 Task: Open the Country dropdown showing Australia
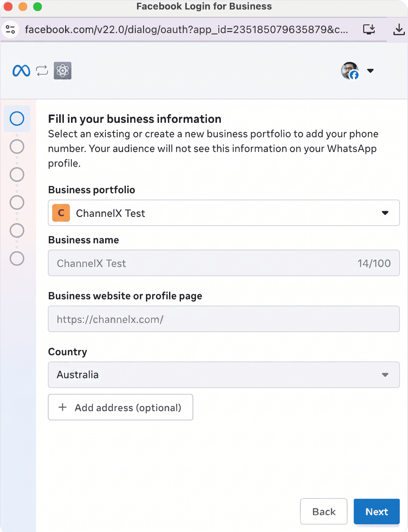coord(224,375)
